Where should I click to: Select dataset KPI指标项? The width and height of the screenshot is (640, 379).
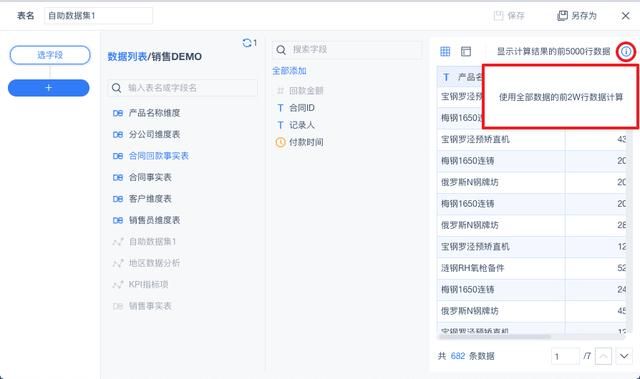click(148, 284)
